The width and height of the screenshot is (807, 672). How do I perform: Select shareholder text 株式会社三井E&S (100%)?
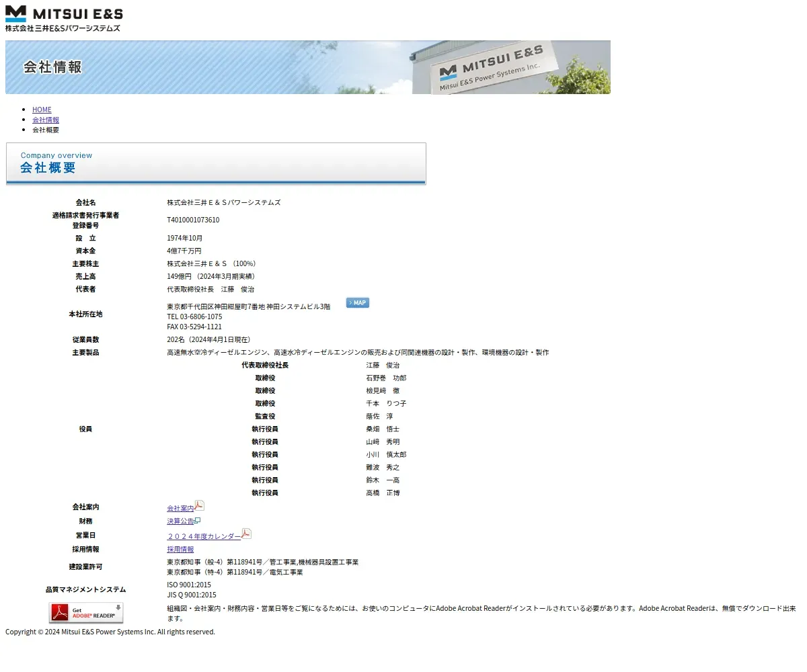(213, 263)
